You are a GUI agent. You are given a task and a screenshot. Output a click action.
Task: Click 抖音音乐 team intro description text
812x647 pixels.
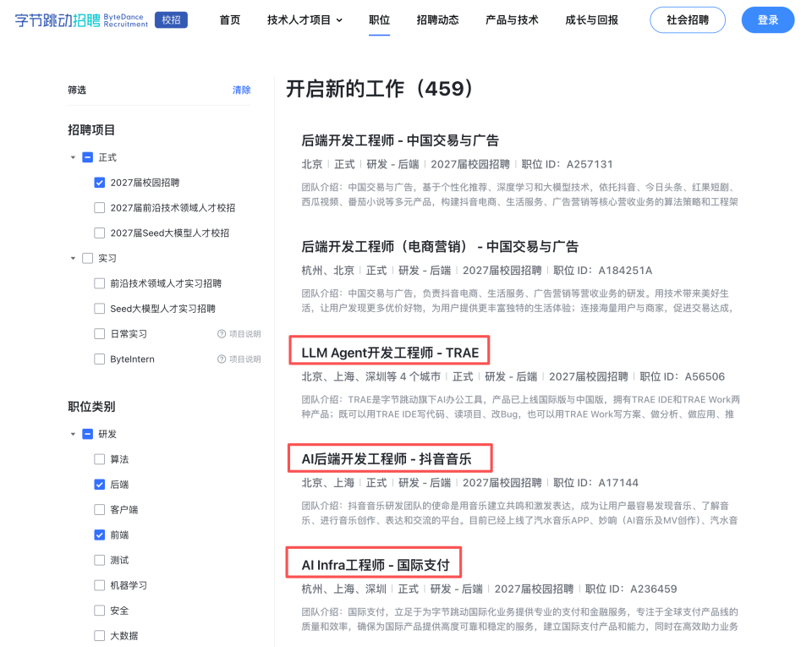coord(519,513)
